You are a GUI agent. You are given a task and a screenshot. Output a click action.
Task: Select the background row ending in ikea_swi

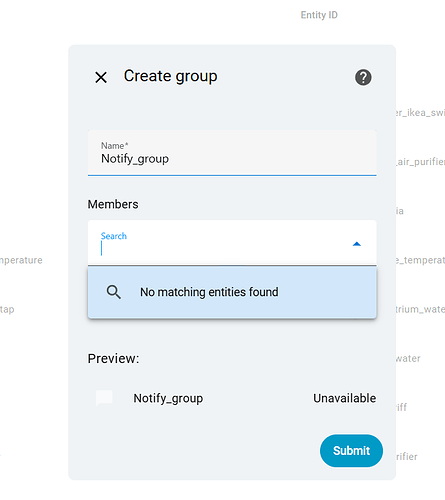[x=420, y=113]
